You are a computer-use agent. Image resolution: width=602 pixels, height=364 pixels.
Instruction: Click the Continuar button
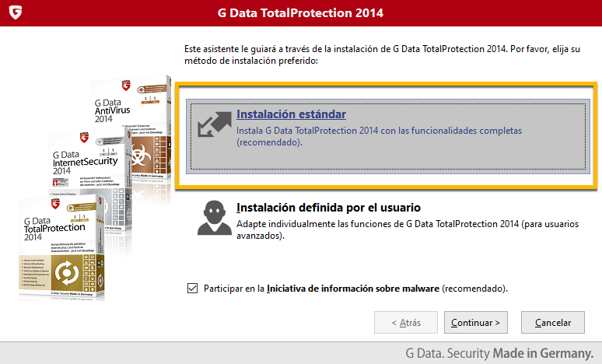coord(476,323)
